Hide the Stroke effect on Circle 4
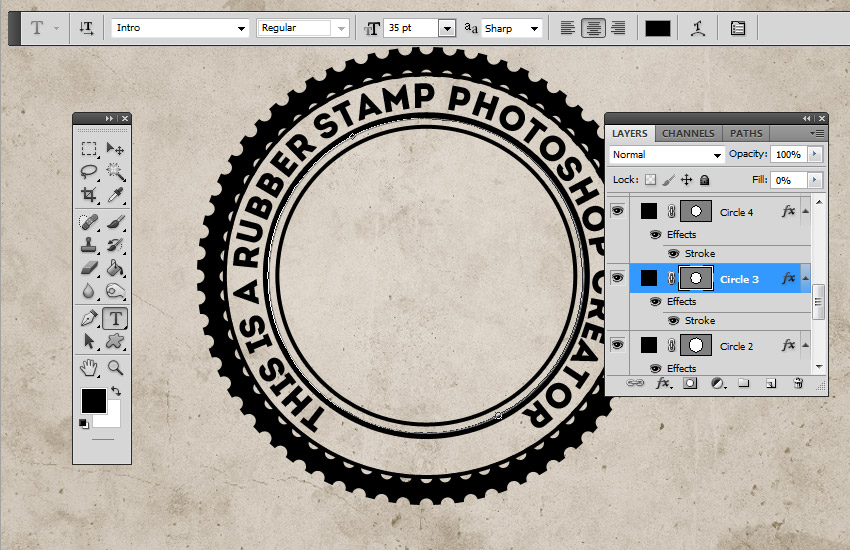The image size is (850, 550). [x=673, y=254]
